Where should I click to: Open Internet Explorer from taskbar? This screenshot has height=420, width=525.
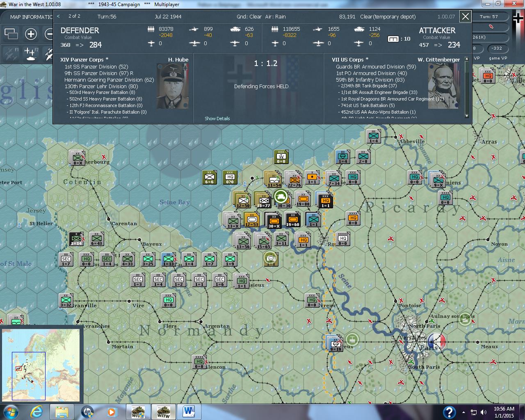(37, 412)
